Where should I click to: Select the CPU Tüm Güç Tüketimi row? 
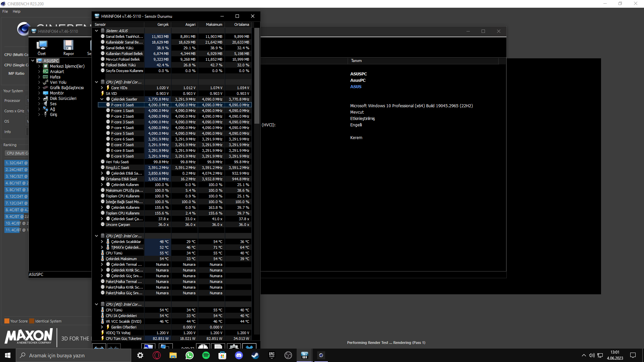[175, 339]
